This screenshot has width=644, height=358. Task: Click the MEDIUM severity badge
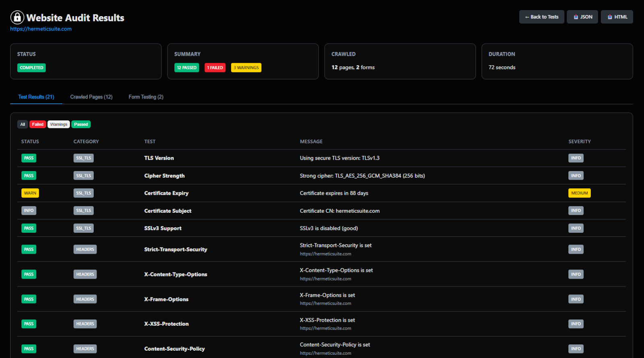pyautogui.click(x=579, y=193)
